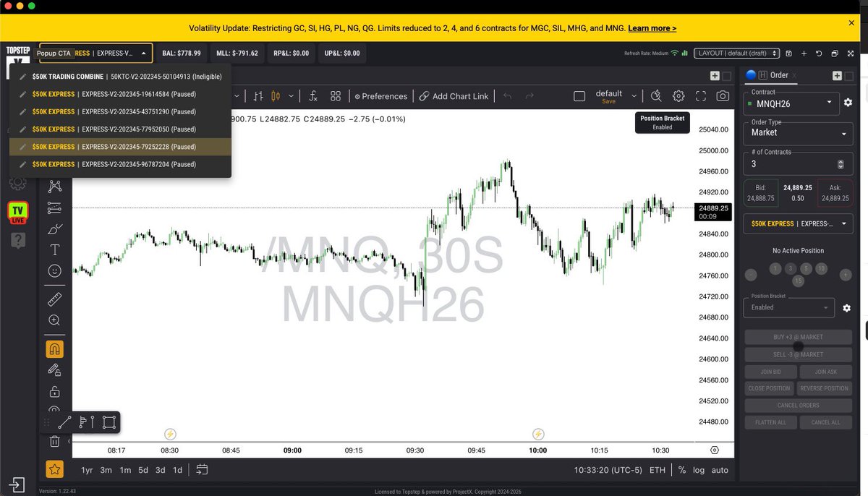Click Add Chart Link
Image resolution: width=868 pixels, height=496 pixels.
pos(454,96)
